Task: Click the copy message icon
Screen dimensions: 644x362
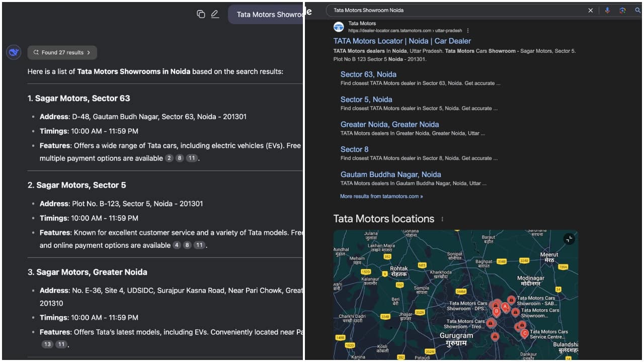Action: click(x=201, y=14)
